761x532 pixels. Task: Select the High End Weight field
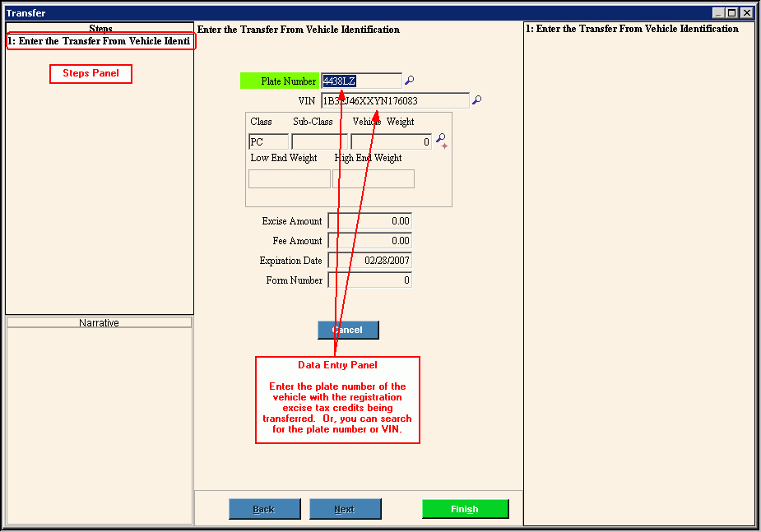tap(374, 178)
